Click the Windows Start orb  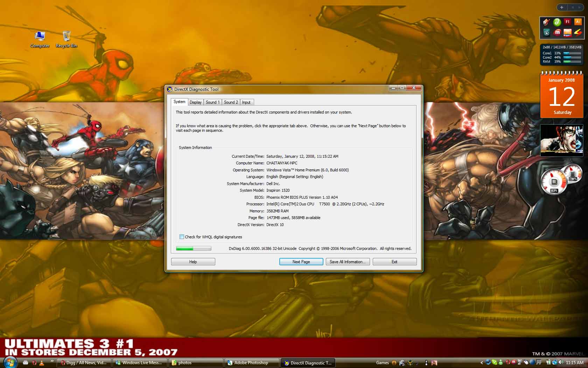click(10, 362)
